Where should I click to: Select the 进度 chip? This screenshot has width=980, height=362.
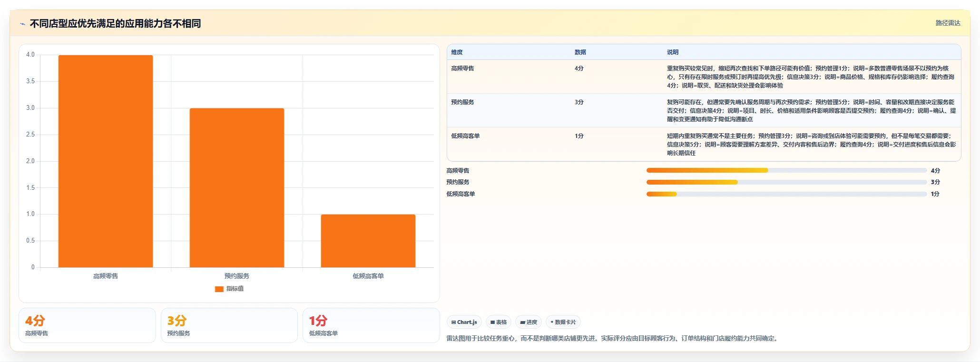529,322
